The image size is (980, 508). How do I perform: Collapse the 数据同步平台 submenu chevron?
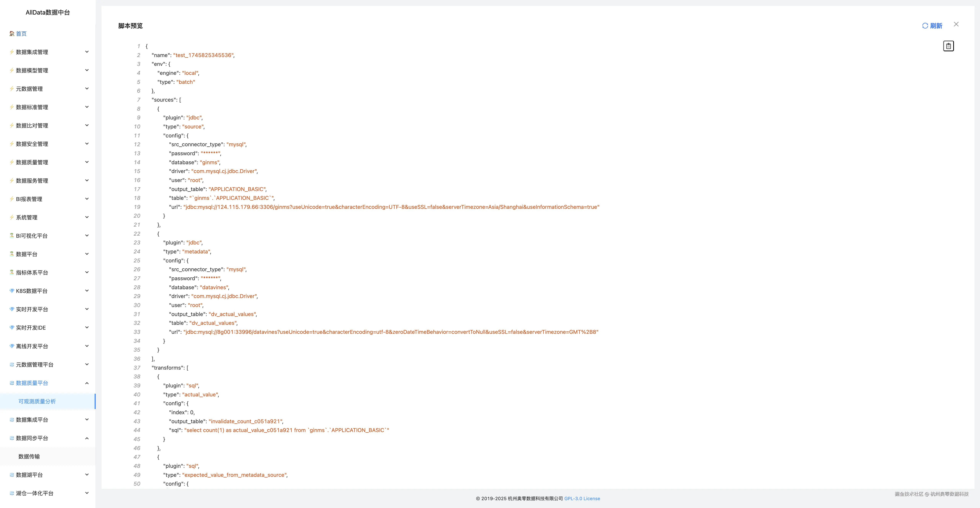pyautogui.click(x=87, y=438)
